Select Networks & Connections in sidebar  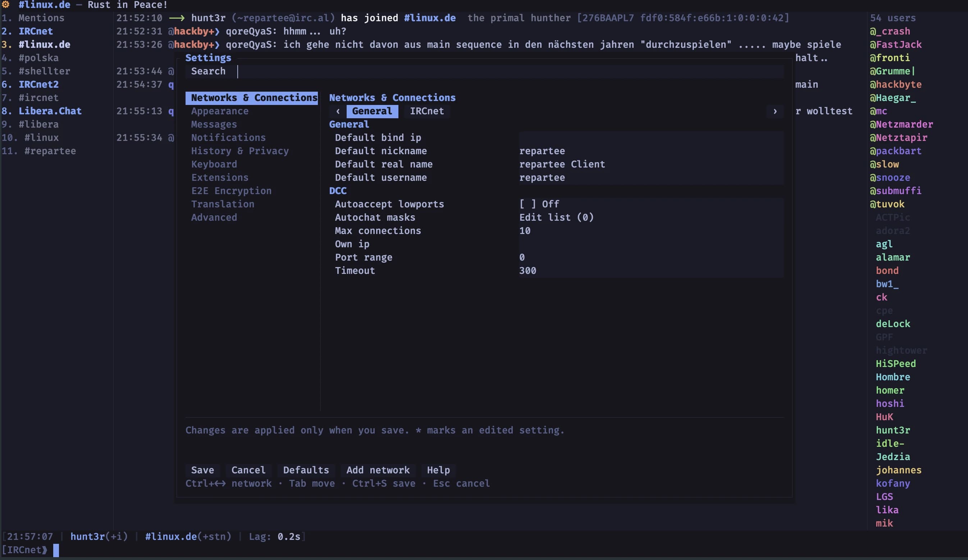tap(252, 98)
